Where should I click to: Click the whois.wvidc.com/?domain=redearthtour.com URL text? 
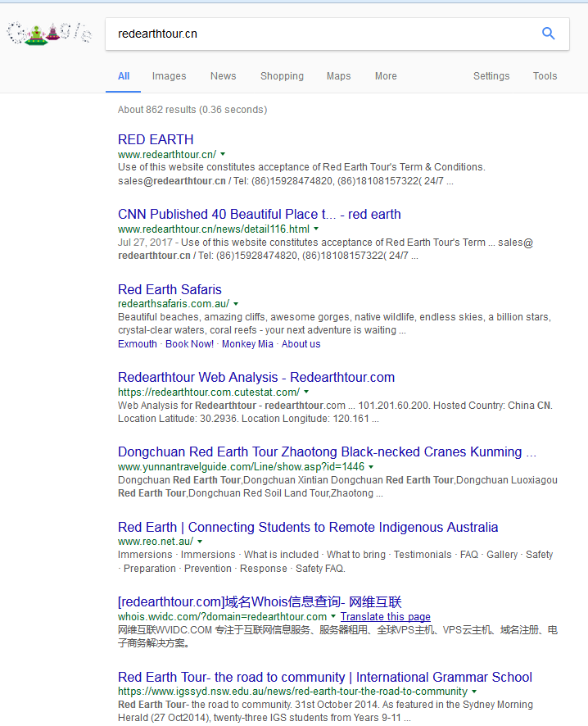[223, 617]
